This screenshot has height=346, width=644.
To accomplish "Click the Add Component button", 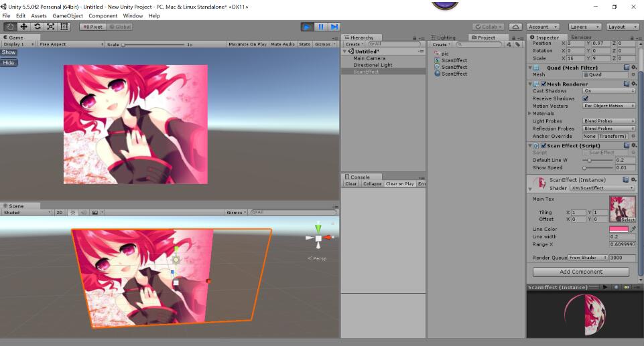I will (x=581, y=272).
